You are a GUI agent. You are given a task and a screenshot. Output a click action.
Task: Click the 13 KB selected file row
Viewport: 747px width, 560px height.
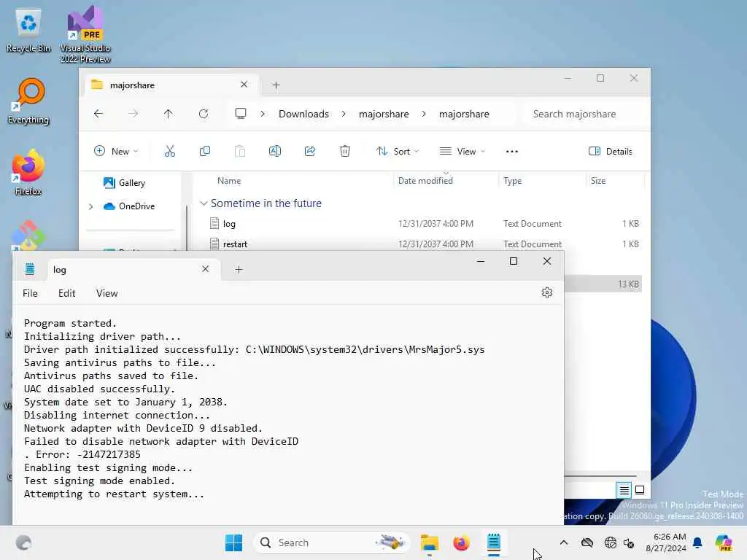(x=603, y=284)
